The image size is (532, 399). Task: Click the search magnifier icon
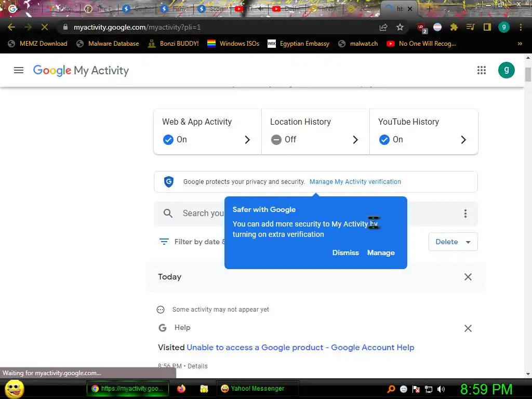coord(168,213)
